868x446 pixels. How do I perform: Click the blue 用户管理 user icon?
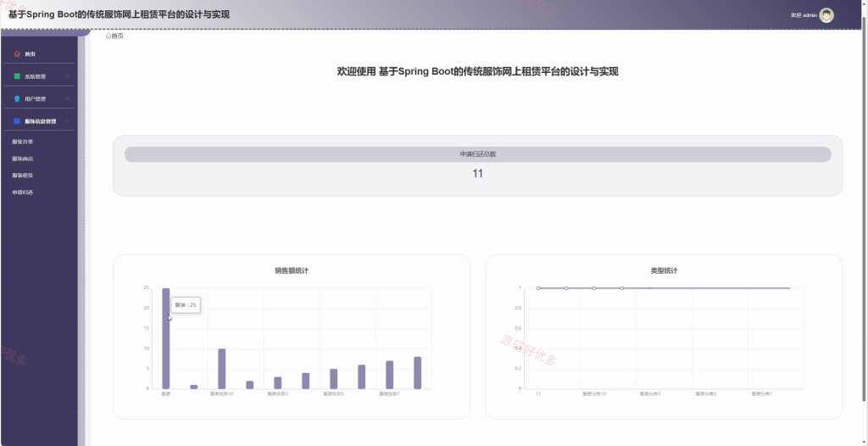click(x=17, y=98)
